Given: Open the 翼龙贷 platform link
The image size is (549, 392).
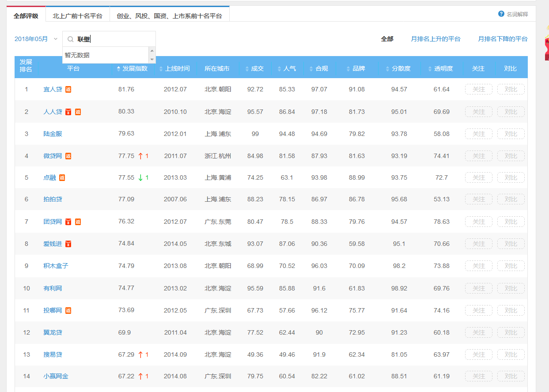Looking at the screenshot, I should [53, 332].
